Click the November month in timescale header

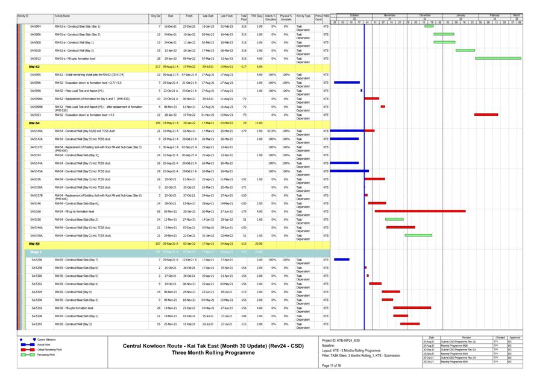389,15
